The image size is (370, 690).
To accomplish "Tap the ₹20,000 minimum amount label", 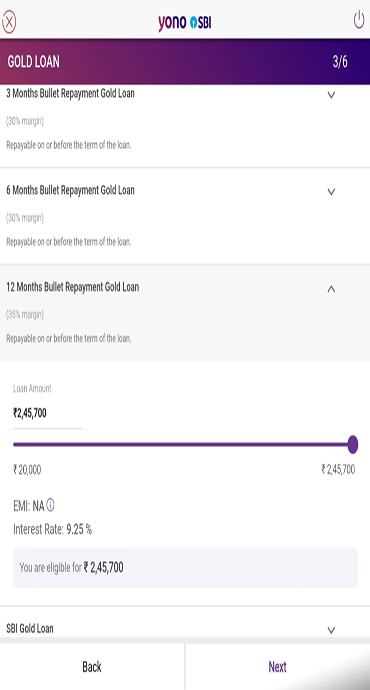I will coord(27,470).
